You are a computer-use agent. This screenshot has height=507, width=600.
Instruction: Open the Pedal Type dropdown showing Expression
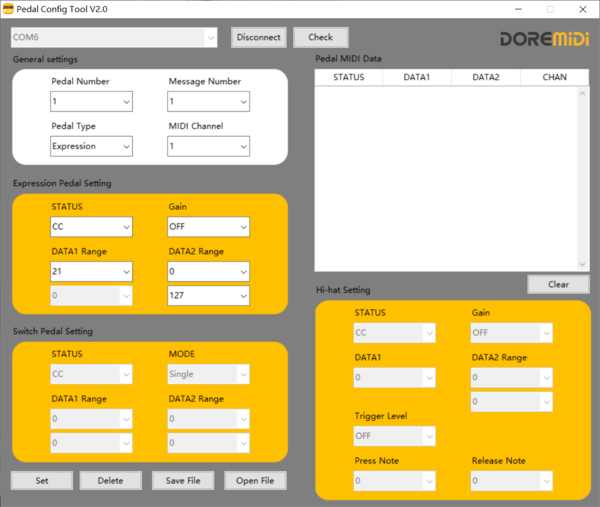tap(91, 146)
